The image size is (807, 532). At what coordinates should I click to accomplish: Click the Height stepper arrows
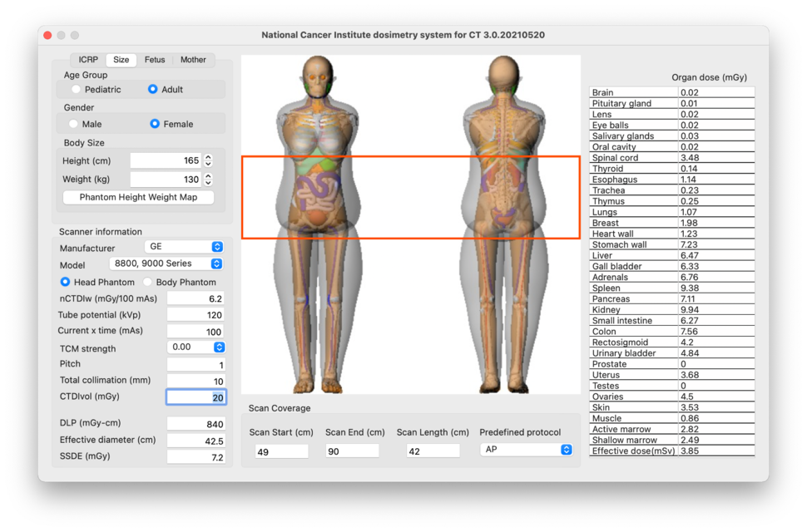tap(208, 160)
